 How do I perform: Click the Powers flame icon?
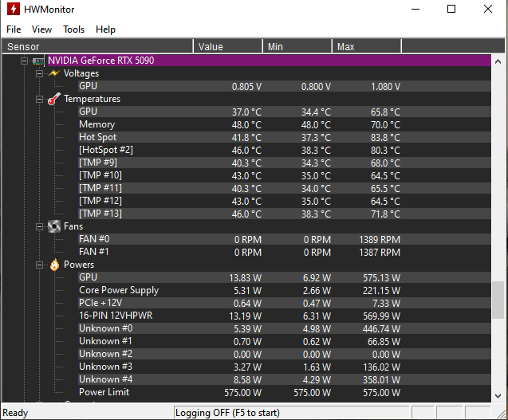coord(54,265)
